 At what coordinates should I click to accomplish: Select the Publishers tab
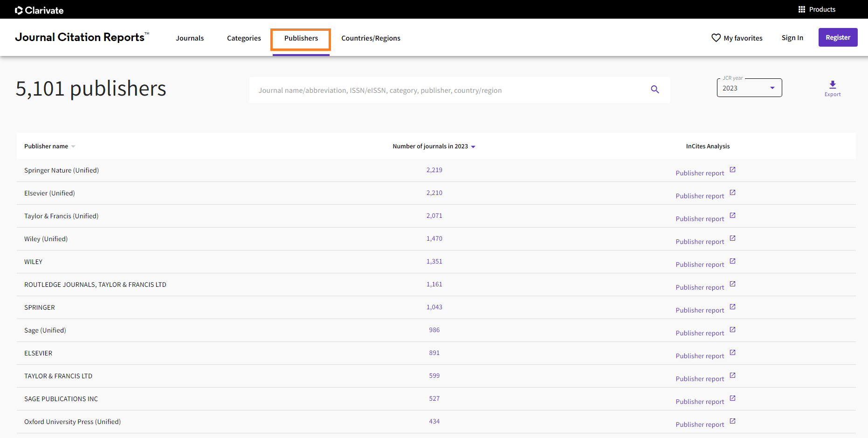pyautogui.click(x=301, y=38)
